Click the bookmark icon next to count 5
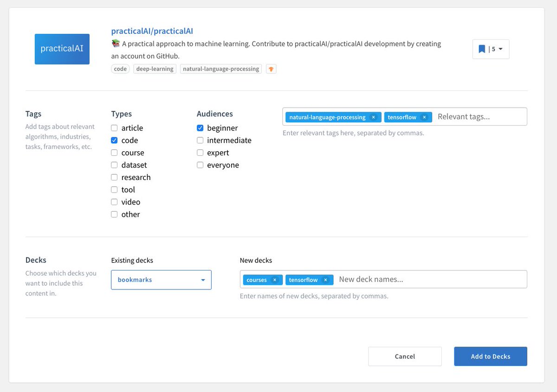This screenshot has width=557, height=392. tap(482, 49)
